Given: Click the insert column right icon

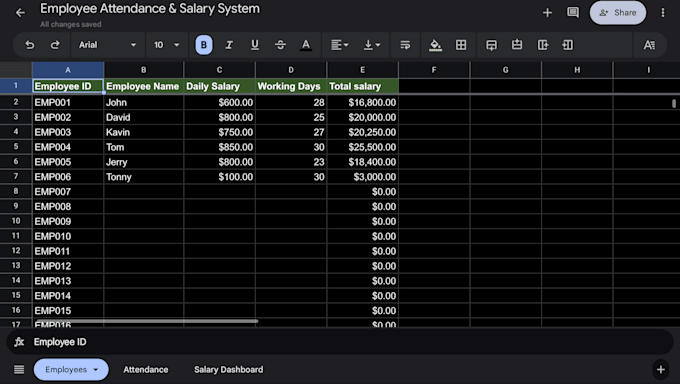Looking at the screenshot, I should click(x=543, y=45).
